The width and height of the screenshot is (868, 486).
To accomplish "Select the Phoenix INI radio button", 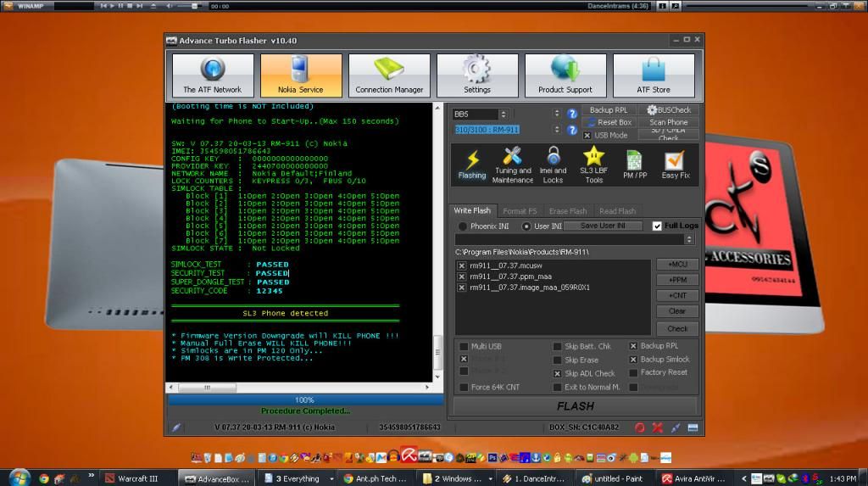I will [x=462, y=226].
